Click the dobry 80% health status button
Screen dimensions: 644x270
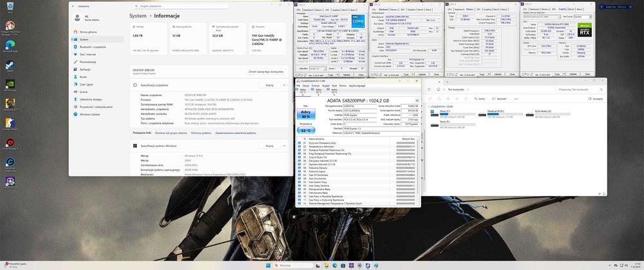pos(306,114)
